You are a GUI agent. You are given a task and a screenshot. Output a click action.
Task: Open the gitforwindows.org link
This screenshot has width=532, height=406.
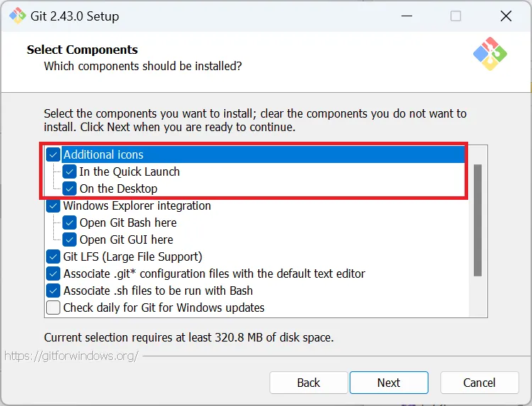pos(71,356)
